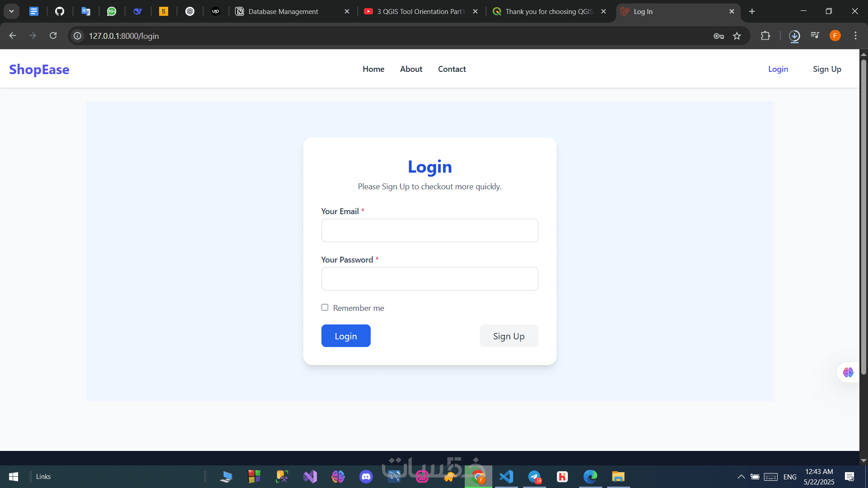Visit the ShopEase logo link

(x=39, y=70)
